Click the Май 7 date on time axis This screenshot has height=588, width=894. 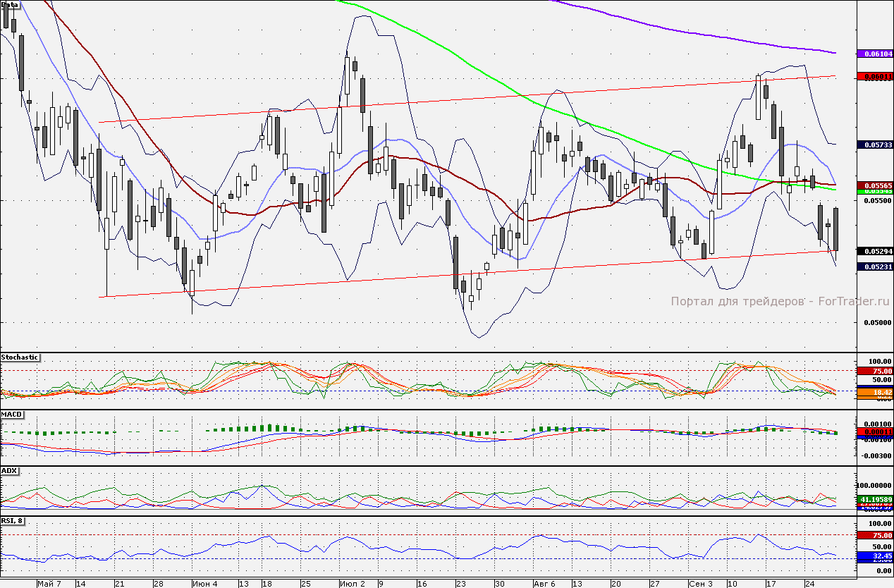tap(49, 584)
